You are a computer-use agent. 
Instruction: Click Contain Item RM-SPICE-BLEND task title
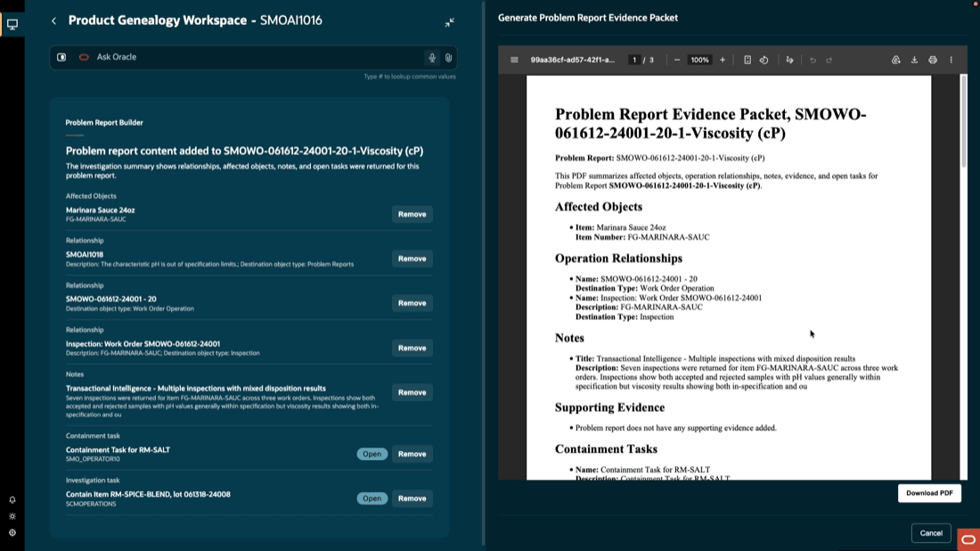tap(148, 494)
